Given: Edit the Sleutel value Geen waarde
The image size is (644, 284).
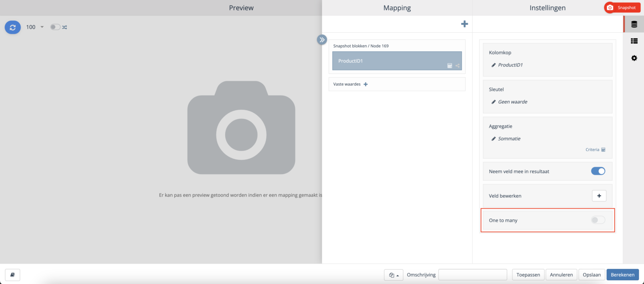Looking at the screenshot, I should pyautogui.click(x=512, y=102).
